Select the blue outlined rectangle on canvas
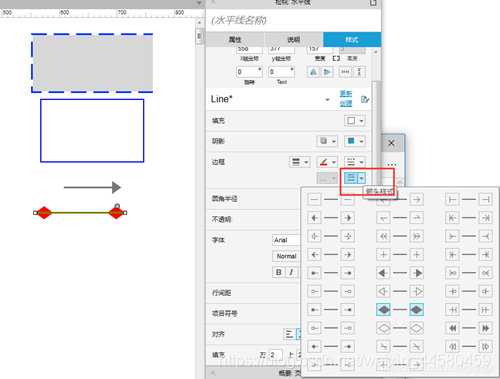The width and height of the screenshot is (500, 379). click(x=92, y=131)
